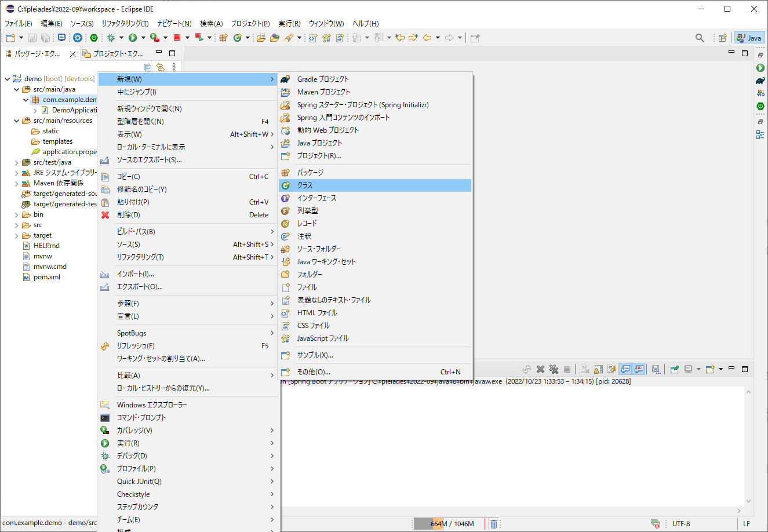Collapse the demo project tree node
Image resolution: width=768 pixels, height=532 pixels.
(x=8, y=79)
